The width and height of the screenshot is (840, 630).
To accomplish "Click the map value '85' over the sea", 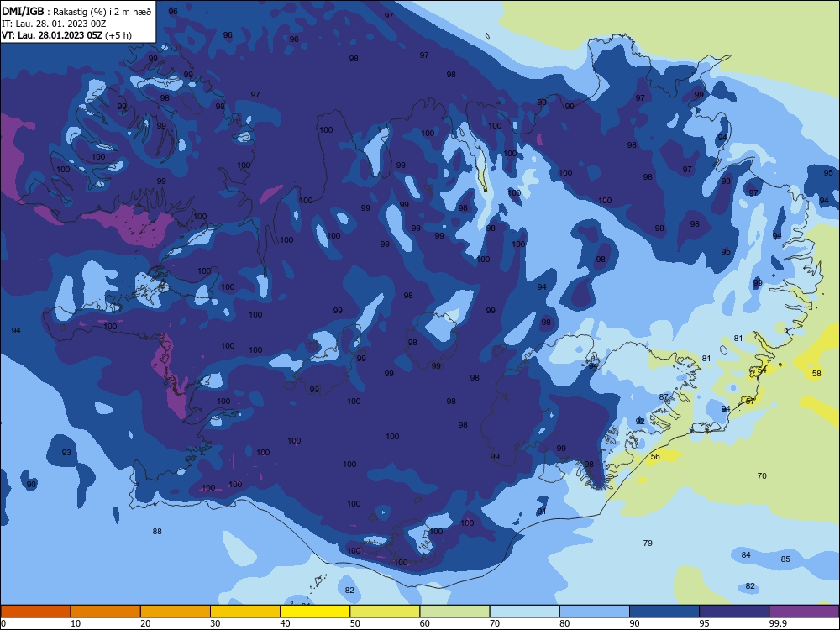I will point(785,559).
